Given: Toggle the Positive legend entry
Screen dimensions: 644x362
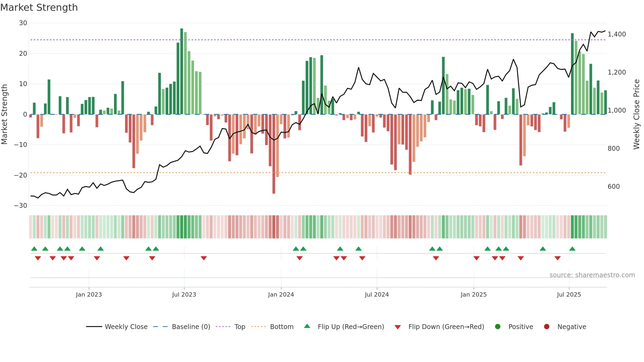Looking at the screenshot, I should [x=514, y=327].
